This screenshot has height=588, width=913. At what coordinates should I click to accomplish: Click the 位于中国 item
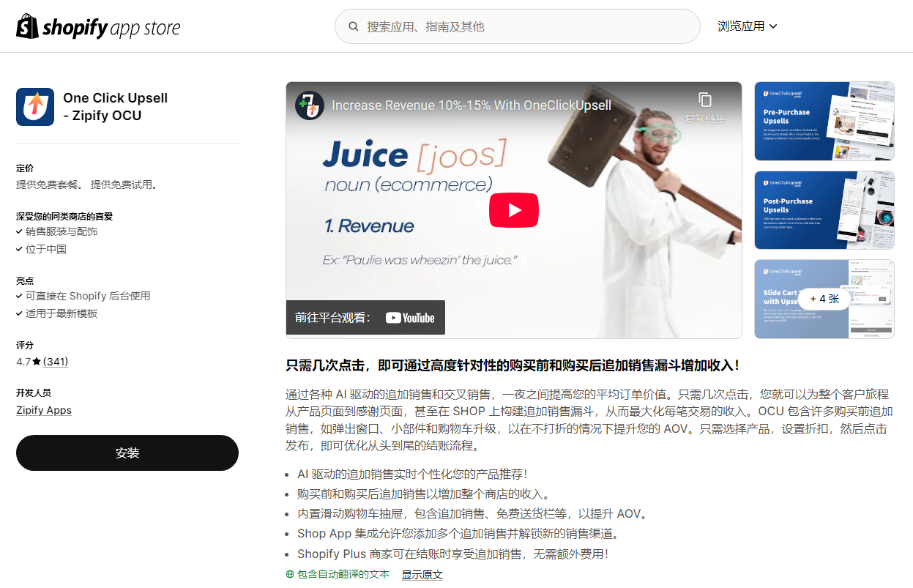point(46,249)
